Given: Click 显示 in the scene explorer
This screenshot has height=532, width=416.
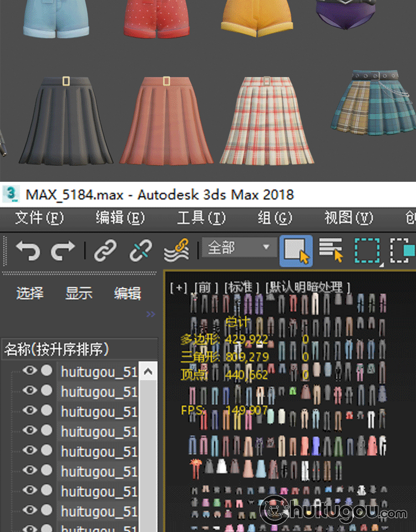Looking at the screenshot, I should click(79, 293).
